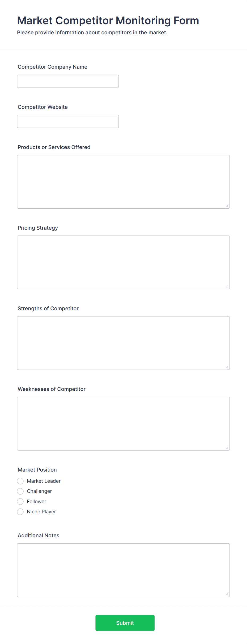
Task: Click the Additional Notes text box
Action: [x=123, y=570]
